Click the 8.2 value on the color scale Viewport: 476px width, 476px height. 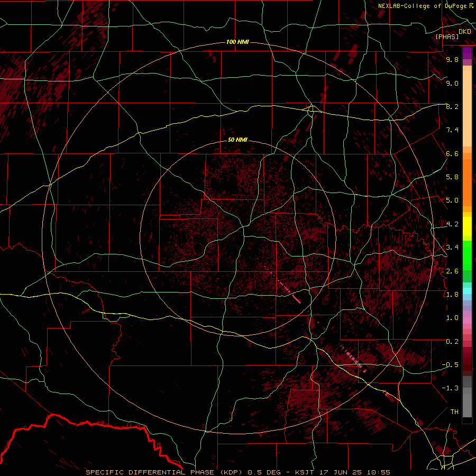(452, 106)
